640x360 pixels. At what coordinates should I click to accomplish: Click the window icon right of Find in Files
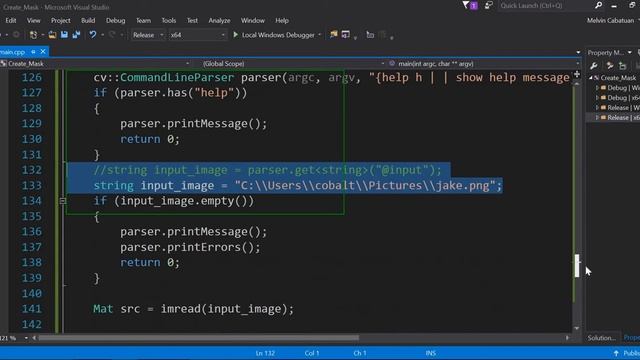click(346, 35)
